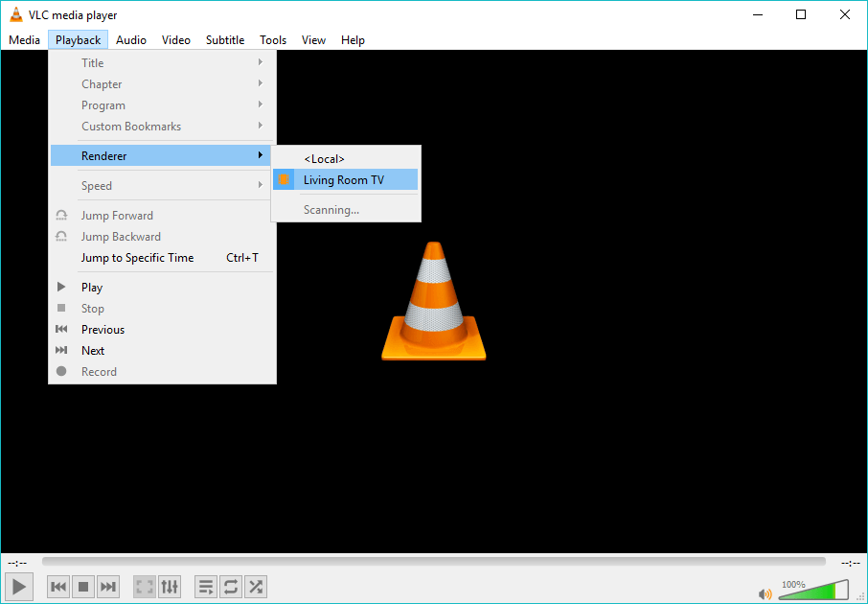Toggle the playlist view button

click(206, 586)
